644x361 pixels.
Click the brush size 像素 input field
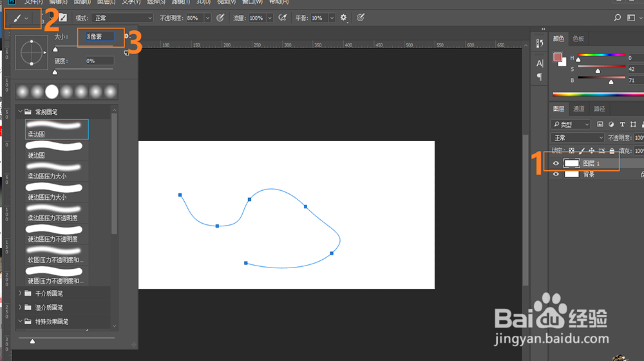pos(99,37)
